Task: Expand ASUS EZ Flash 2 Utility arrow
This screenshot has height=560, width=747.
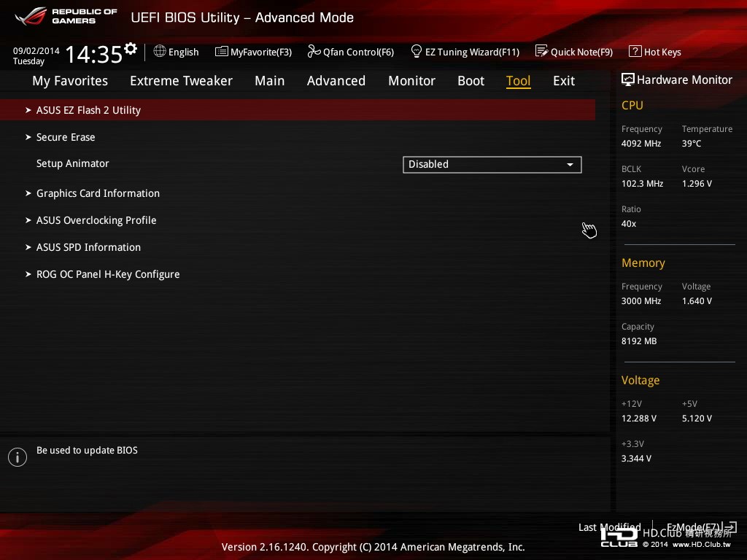Action: (x=28, y=110)
